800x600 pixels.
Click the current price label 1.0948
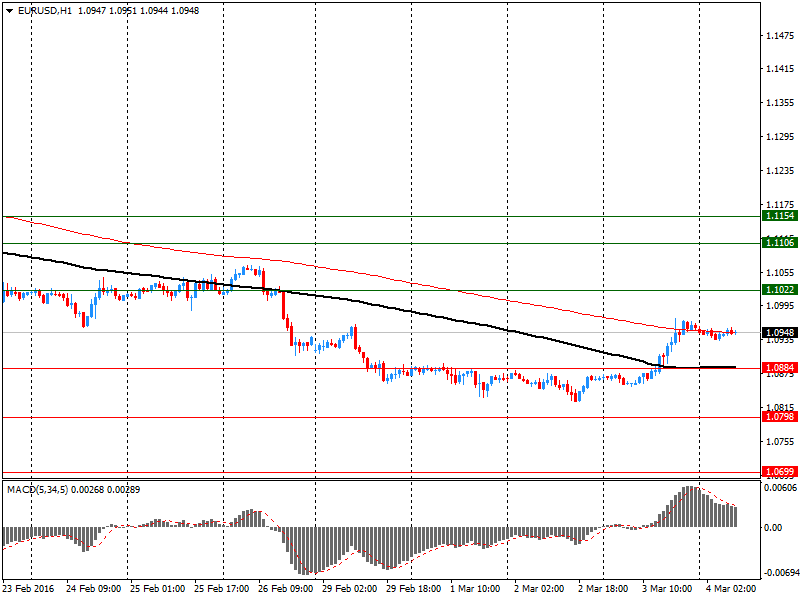point(780,333)
